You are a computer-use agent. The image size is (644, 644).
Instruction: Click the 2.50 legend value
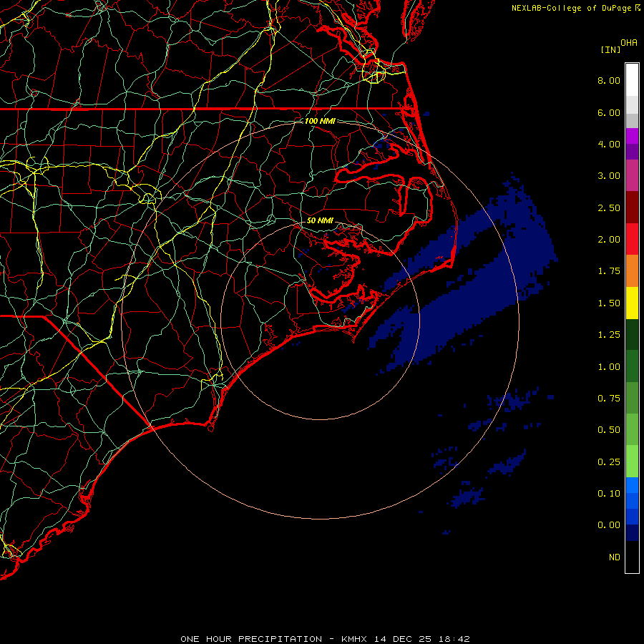click(x=609, y=208)
